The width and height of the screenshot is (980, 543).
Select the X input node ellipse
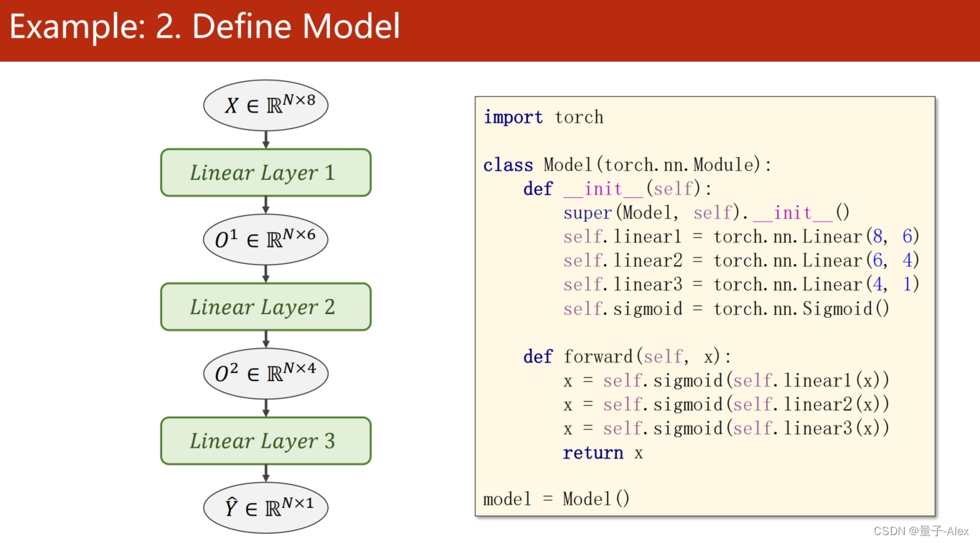[266, 105]
